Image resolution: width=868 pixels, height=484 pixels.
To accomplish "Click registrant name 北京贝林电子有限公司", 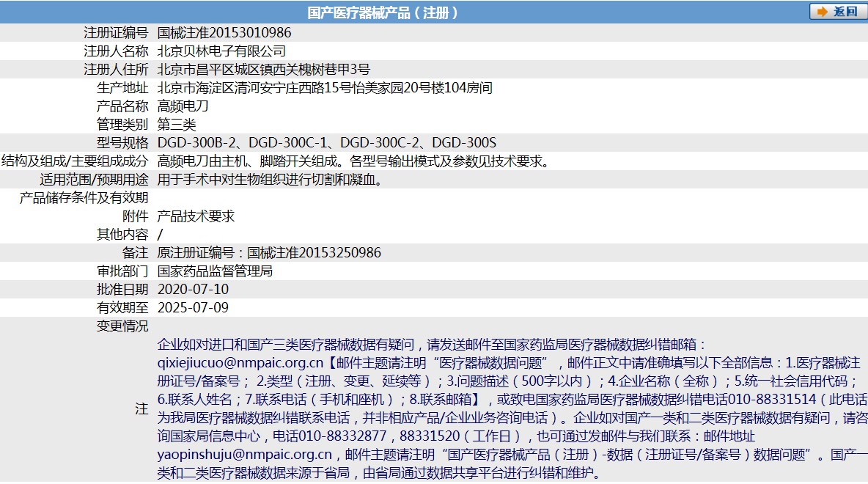I will click(x=221, y=51).
